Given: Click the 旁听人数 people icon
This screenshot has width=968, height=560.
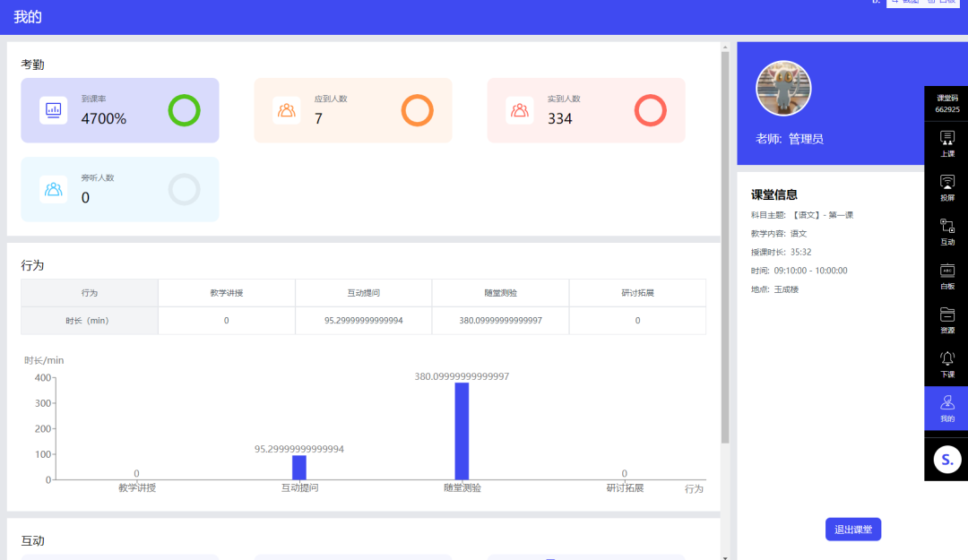Looking at the screenshot, I should 54,189.
